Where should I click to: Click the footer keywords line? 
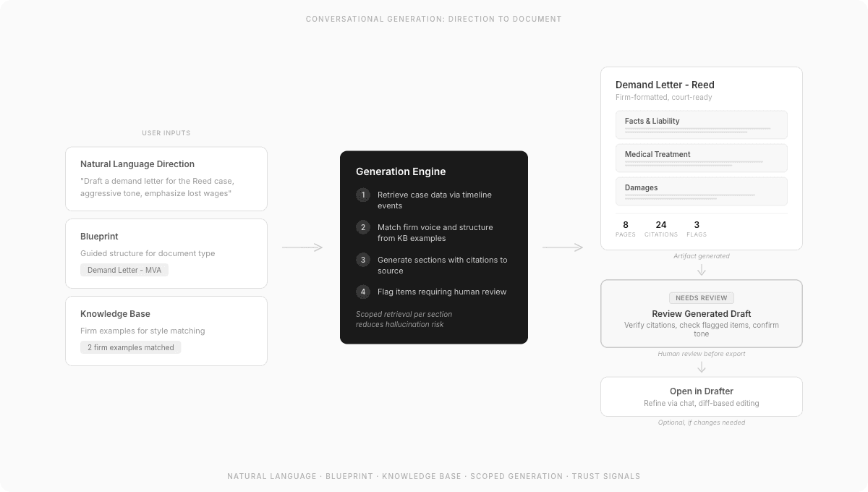pyautogui.click(x=434, y=476)
